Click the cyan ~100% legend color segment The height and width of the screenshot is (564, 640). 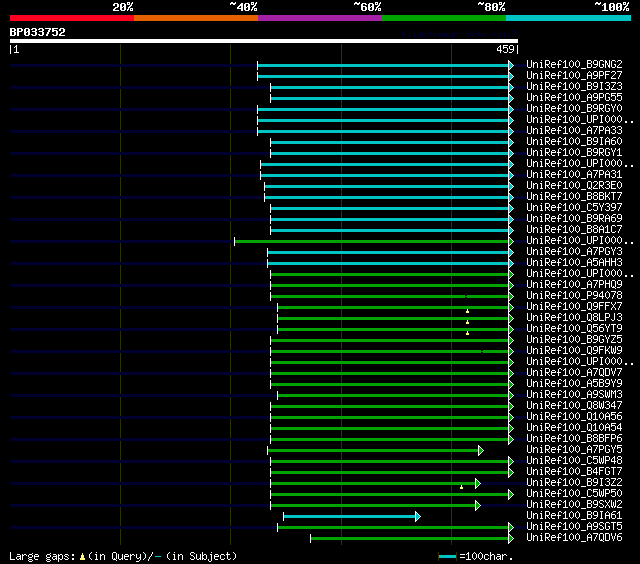click(x=568, y=18)
